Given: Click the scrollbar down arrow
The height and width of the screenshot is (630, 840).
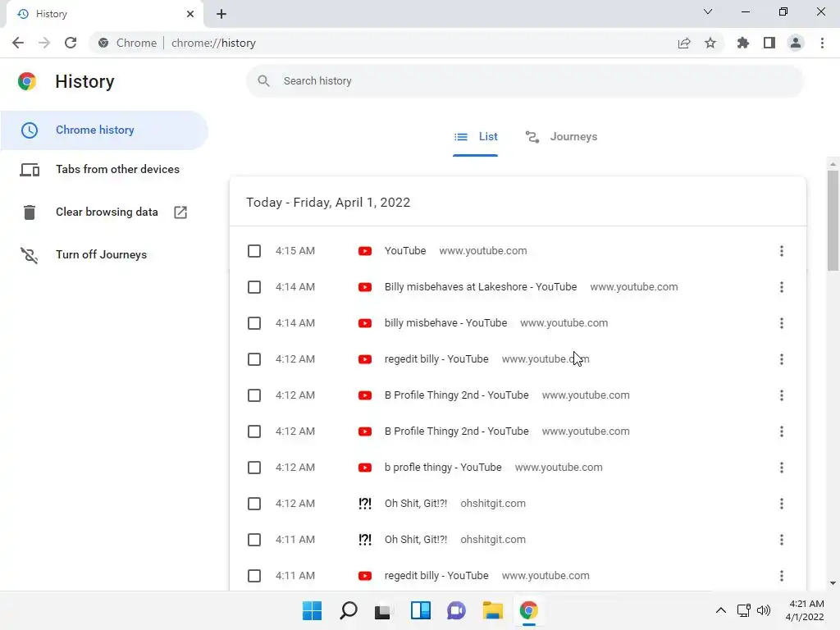Looking at the screenshot, I should (x=833, y=583).
